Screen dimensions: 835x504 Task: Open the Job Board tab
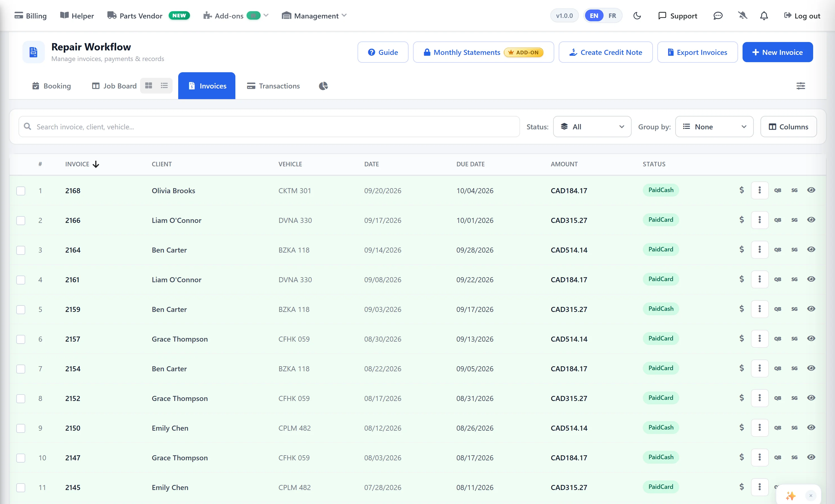coord(114,86)
